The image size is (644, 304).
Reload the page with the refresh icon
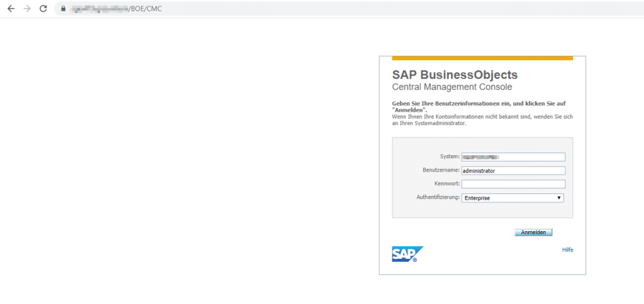43,9
